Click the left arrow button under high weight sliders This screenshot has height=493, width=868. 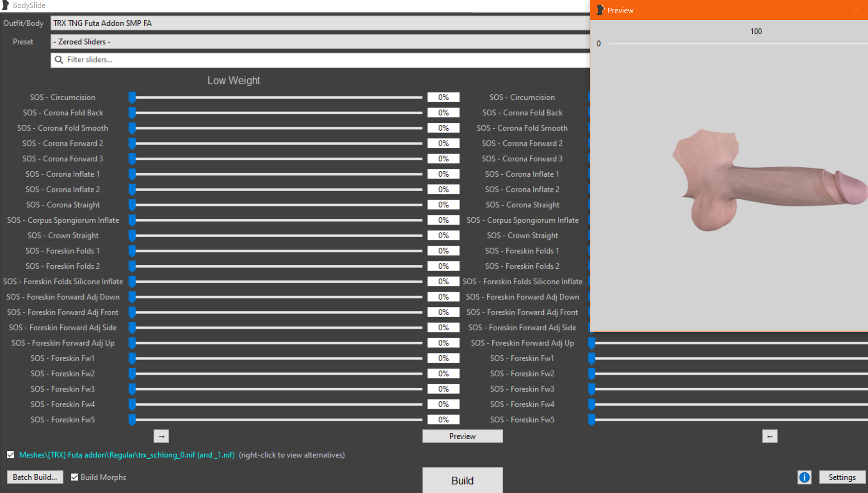click(769, 436)
